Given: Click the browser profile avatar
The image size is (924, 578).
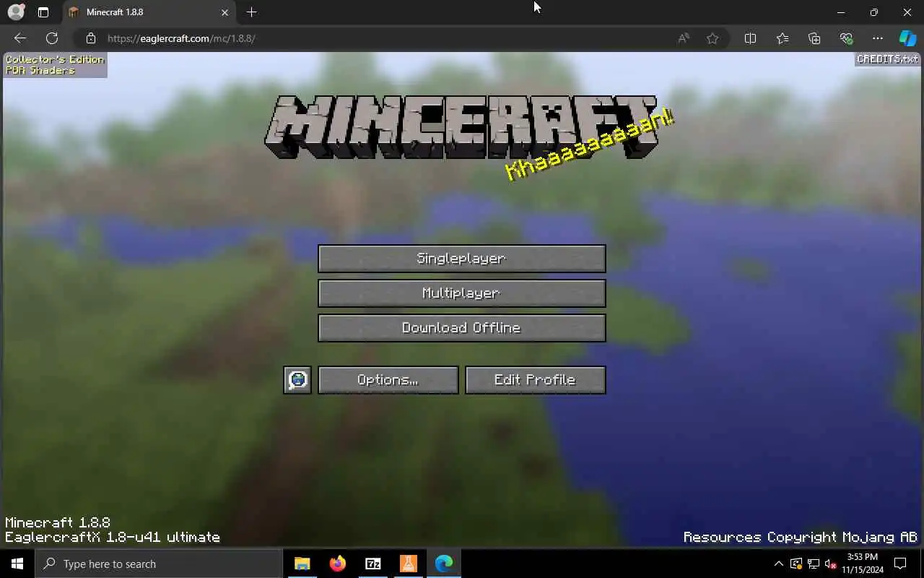Looking at the screenshot, I should (x=16, y=12).
